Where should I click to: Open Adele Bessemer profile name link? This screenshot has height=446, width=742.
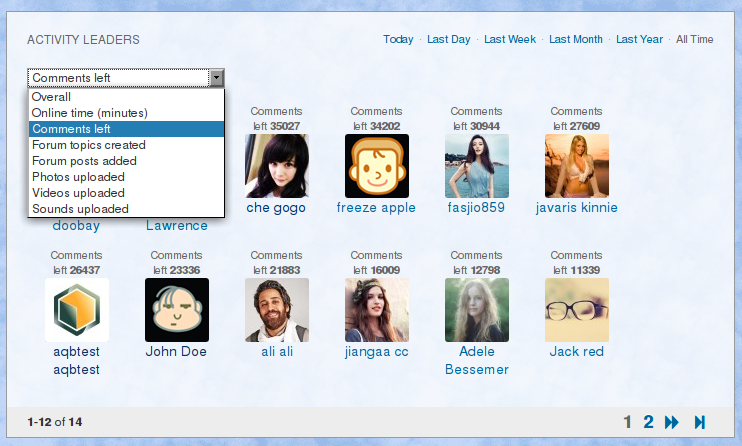click(x=477, y=360)
